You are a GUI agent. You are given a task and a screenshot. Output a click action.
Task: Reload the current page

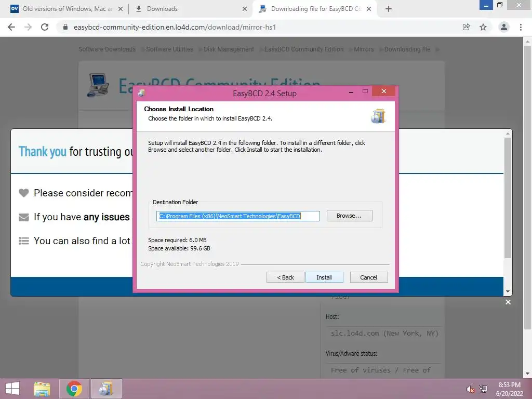point(45,27)
